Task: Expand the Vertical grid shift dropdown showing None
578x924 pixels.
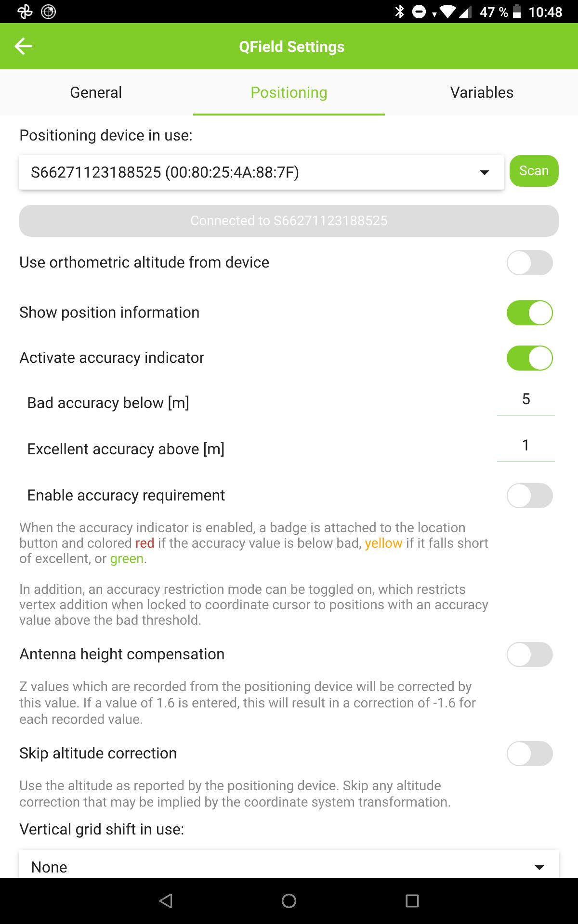Action: tap(289, 864)
